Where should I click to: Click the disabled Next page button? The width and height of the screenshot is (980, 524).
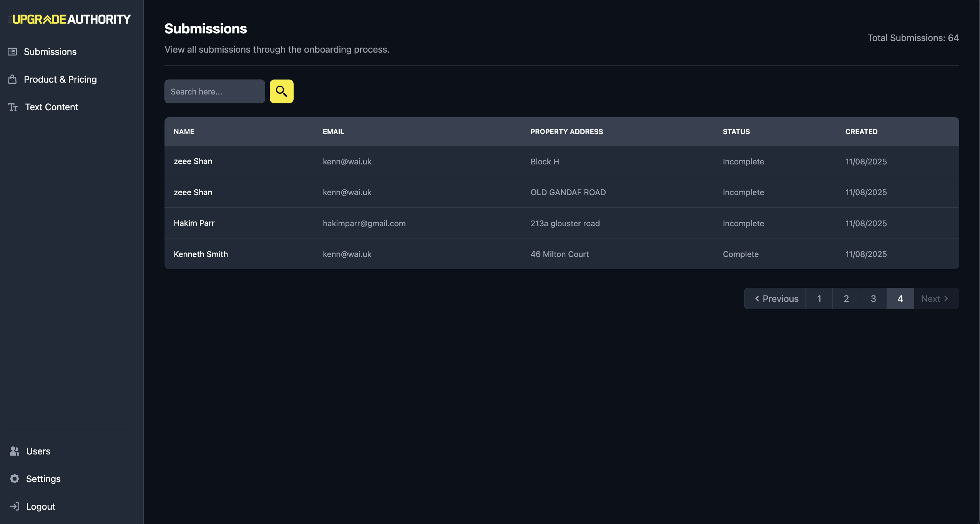pos(935,298)
